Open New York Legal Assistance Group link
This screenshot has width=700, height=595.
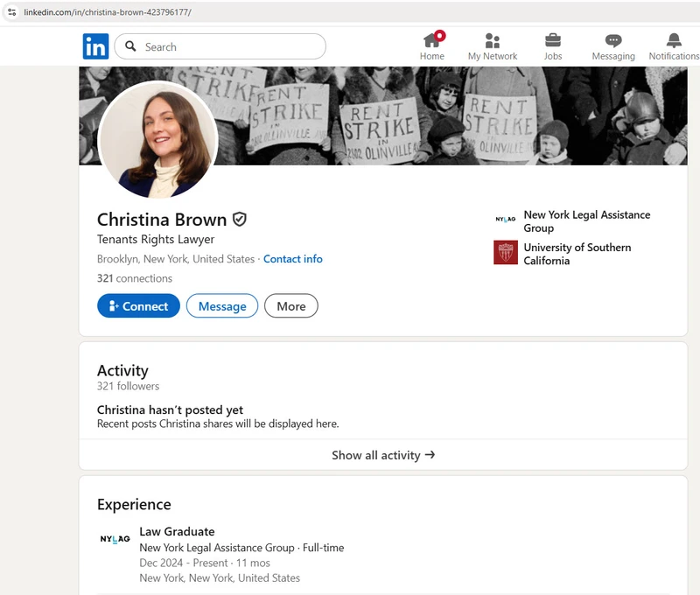click(x=586, y=221)
